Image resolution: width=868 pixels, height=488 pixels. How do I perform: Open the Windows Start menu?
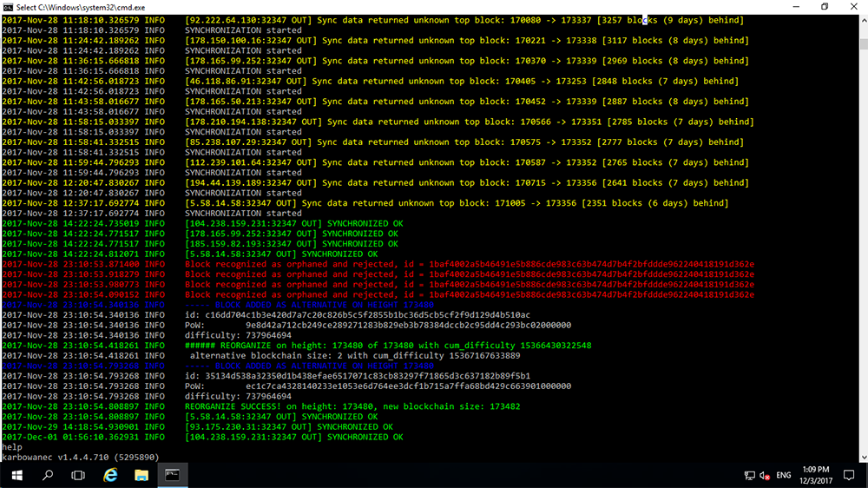pyautogui.click(x=16, y=475)
